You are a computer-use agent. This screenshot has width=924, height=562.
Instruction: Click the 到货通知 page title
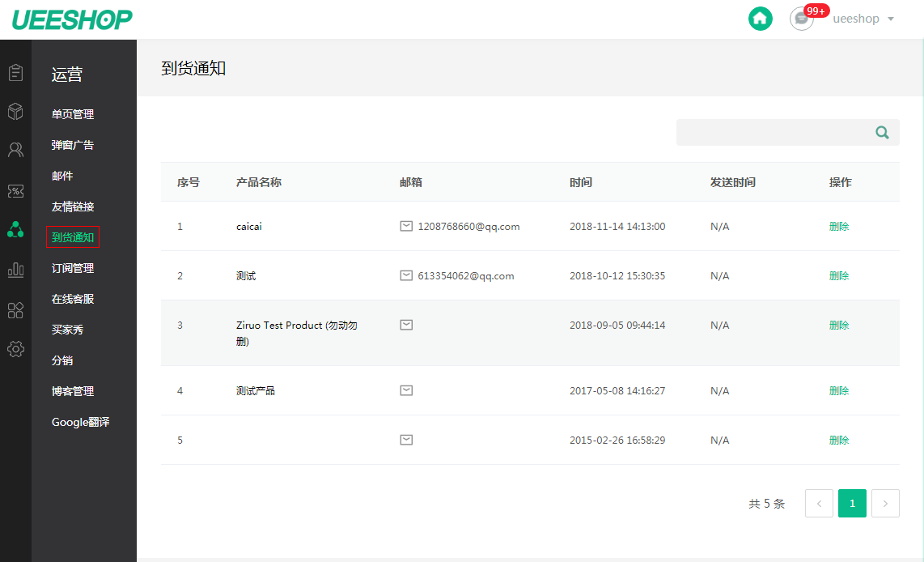click(x=193, y=68)
